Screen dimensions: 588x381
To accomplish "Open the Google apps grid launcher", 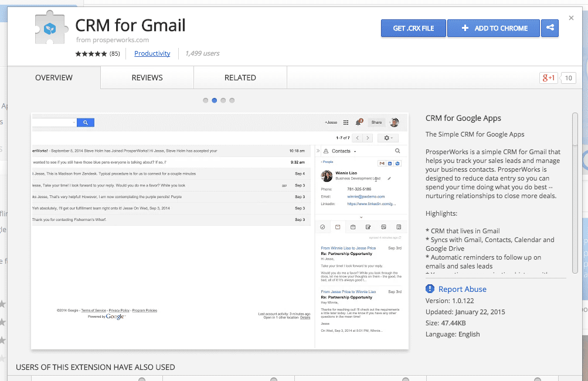I will click(346, 123).
